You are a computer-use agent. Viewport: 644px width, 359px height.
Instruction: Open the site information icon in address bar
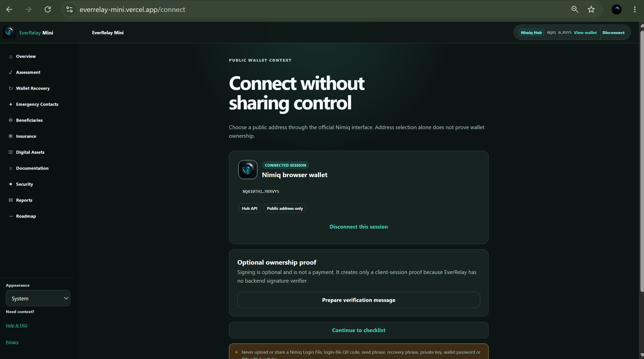(x=69, y=9)
